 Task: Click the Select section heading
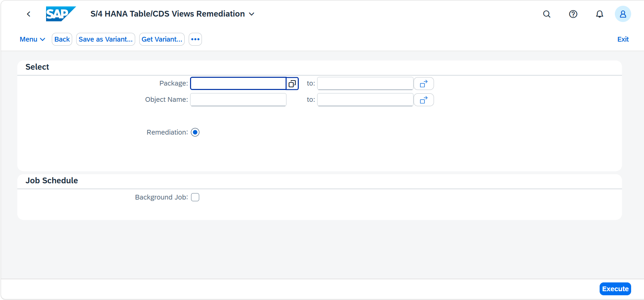tap(37, 67)
